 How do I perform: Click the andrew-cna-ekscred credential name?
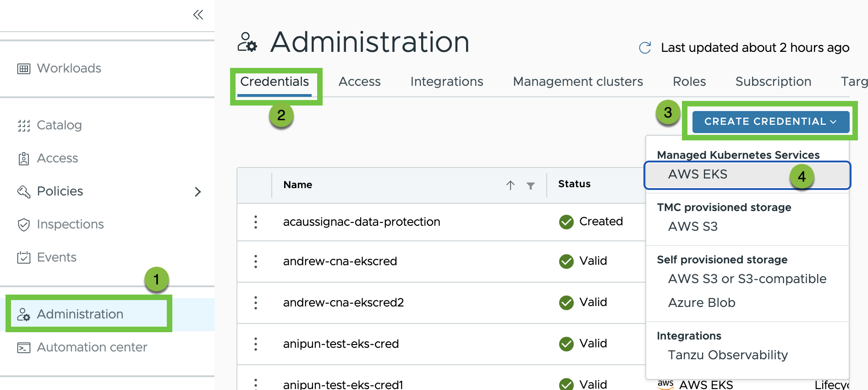[340, 262]
